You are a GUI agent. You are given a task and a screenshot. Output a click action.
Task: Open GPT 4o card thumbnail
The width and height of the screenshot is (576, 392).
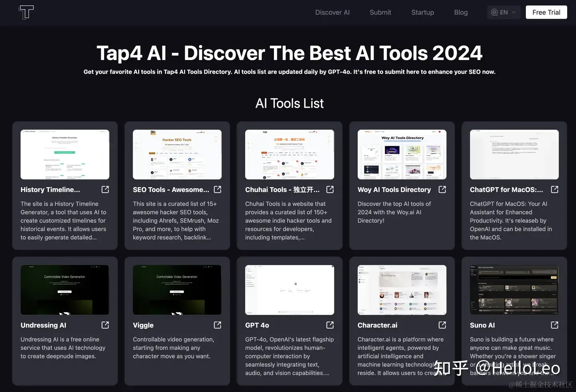pyautogui.click(x=290, y=290)
